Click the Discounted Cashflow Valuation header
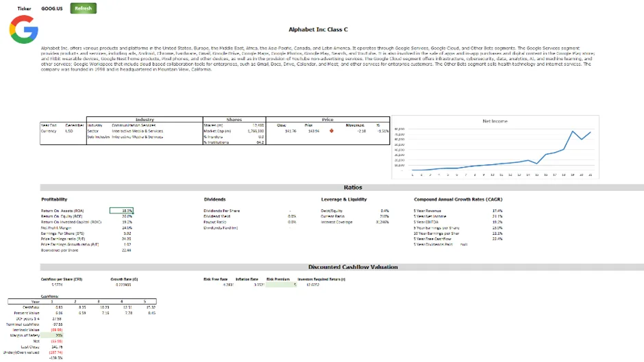 coord(353,267)
